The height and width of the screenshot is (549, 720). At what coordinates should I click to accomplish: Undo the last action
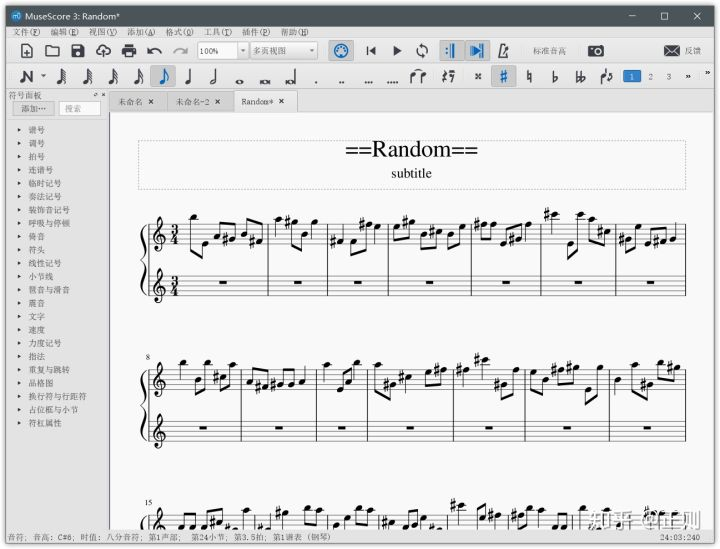pos(154,51)
